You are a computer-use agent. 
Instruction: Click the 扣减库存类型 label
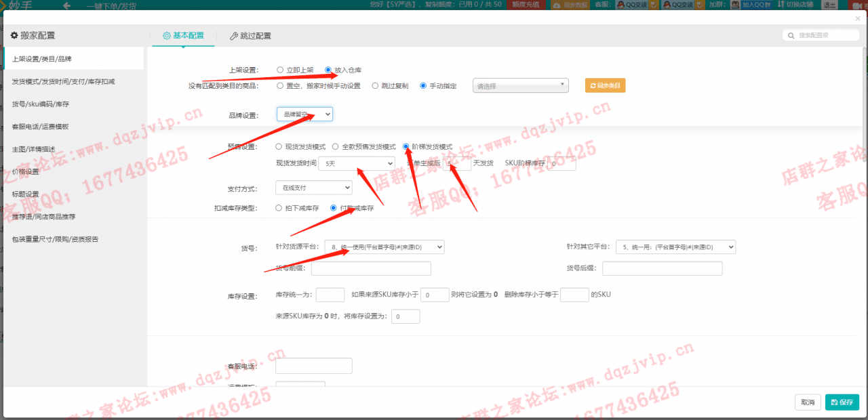[236, 208]
